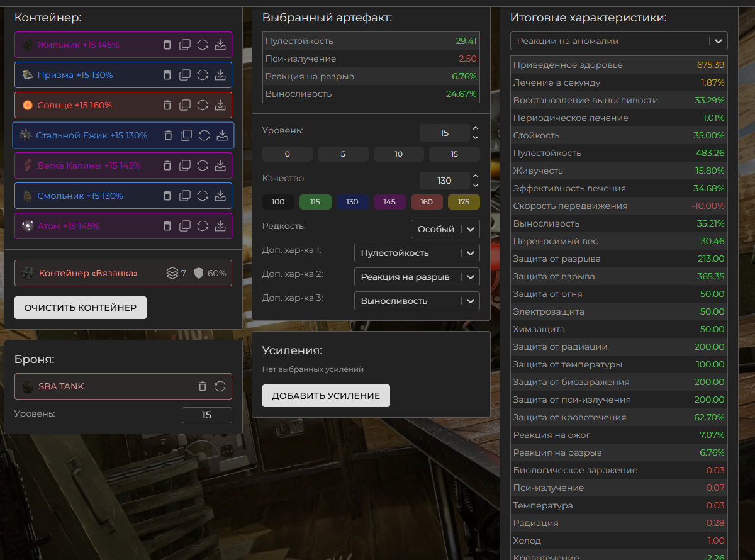
Task: Download the Смольник artifact
Action: point(220,196)
